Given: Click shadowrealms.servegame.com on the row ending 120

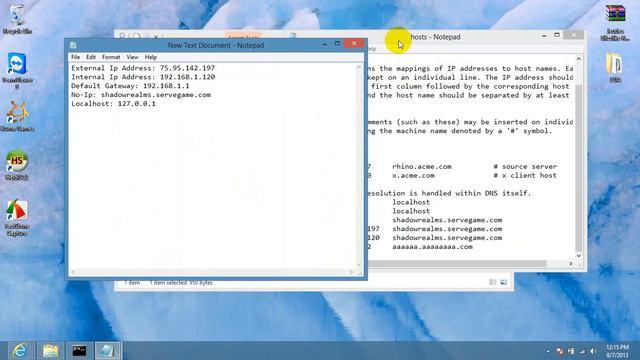Looking at the screenshot, I should click(x=447, y=238).
